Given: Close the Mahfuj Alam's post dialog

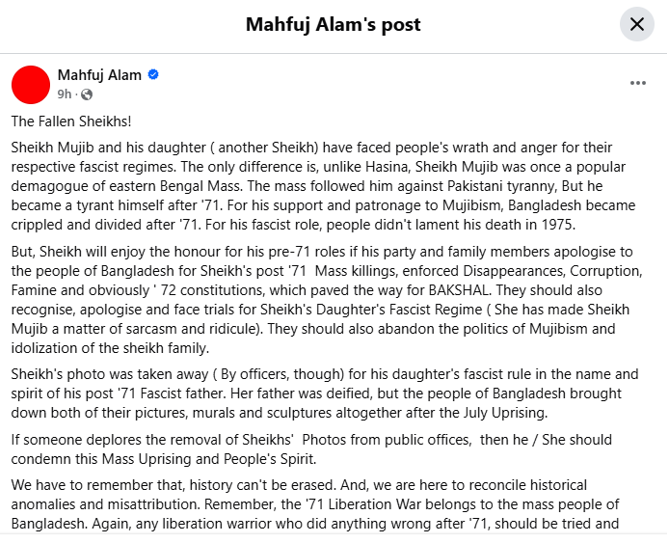Looking at the screenshot, I should point(637,24).
